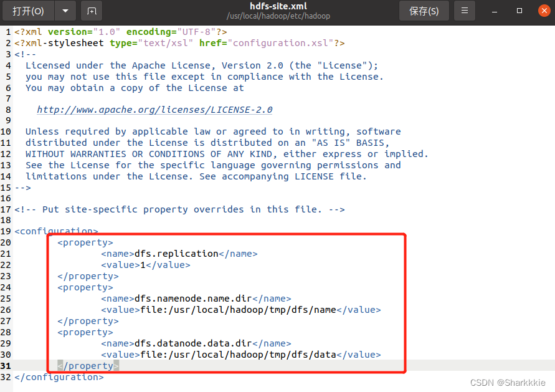Click the dfs.replication name line

(x=179, y=254)
